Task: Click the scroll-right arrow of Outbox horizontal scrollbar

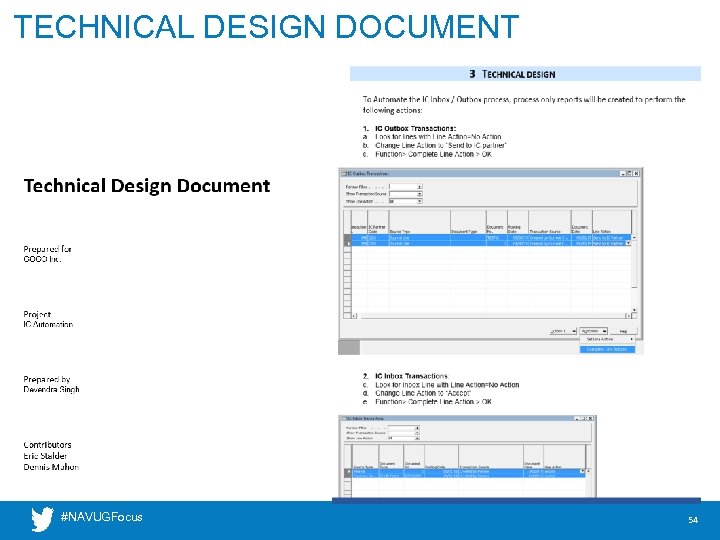Action: pyautogui.click(x=628, y=316)
